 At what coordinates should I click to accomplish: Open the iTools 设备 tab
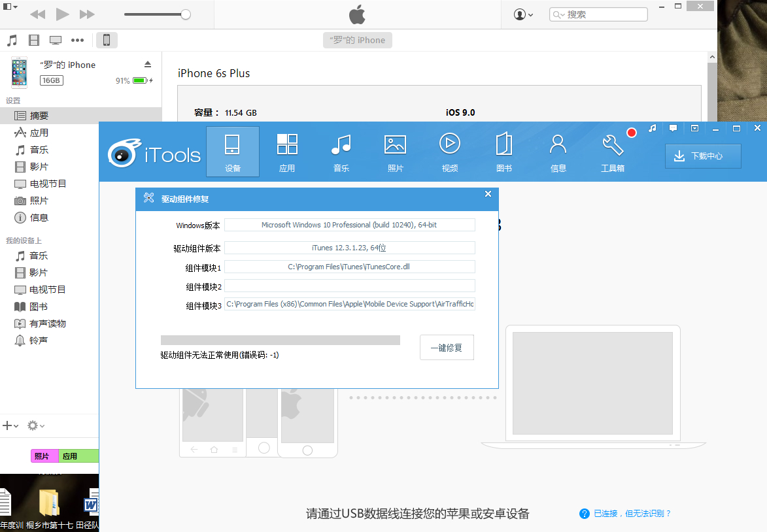pyautogui.click(x=232, y=152)
